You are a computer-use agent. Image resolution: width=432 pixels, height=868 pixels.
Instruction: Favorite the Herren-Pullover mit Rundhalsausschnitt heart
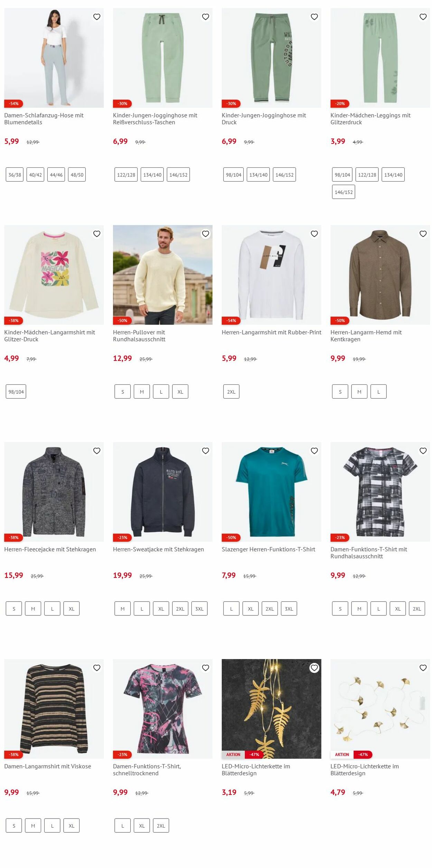coord(206,234)
